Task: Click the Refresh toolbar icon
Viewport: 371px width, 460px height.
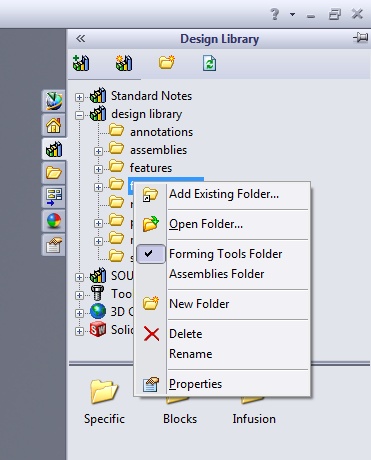Action: 209,63
